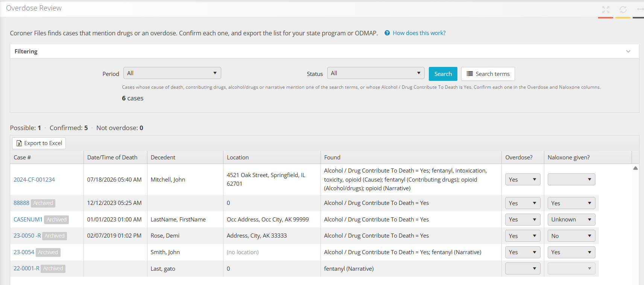Screen dimensions: 644x285
Task: Open Naloxone 'Unknown' dropdown for CASENUM1
Action: pyautogui.click(x=571, y=220)
